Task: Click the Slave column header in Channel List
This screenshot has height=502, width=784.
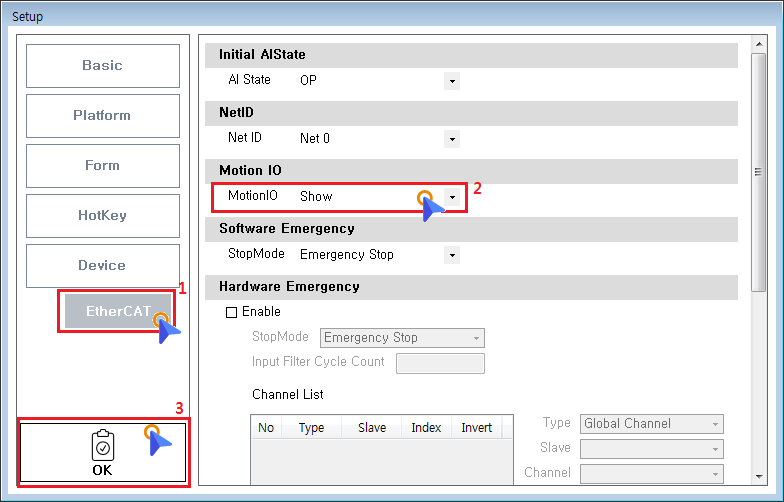Action: coord(371,428)
